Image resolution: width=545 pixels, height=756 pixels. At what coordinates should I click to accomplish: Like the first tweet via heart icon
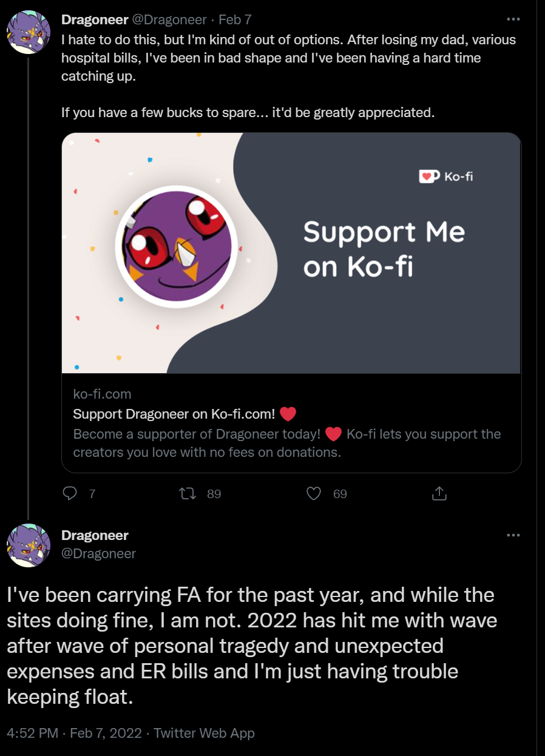313,494
